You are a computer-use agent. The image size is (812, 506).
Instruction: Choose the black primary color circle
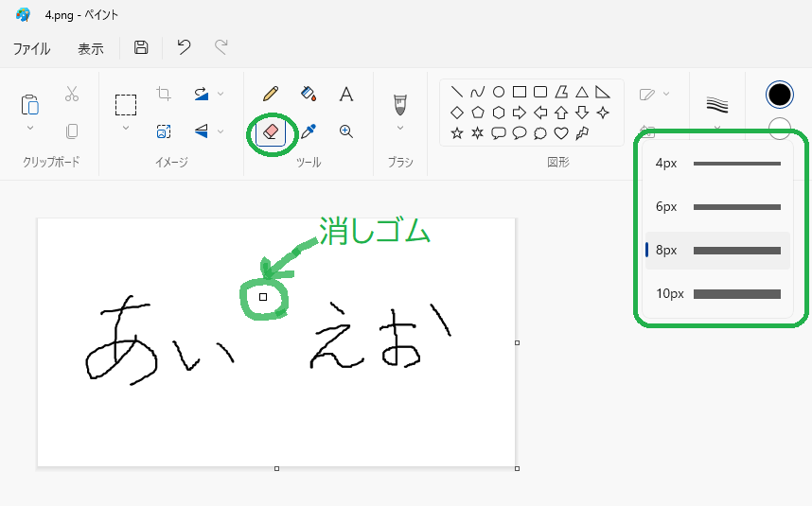pos(780,95)
